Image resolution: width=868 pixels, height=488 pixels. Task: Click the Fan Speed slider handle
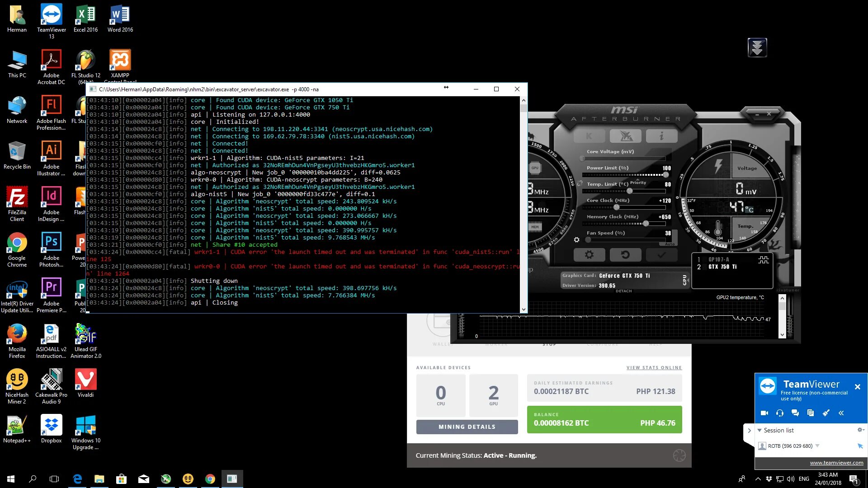click(588, 240)
